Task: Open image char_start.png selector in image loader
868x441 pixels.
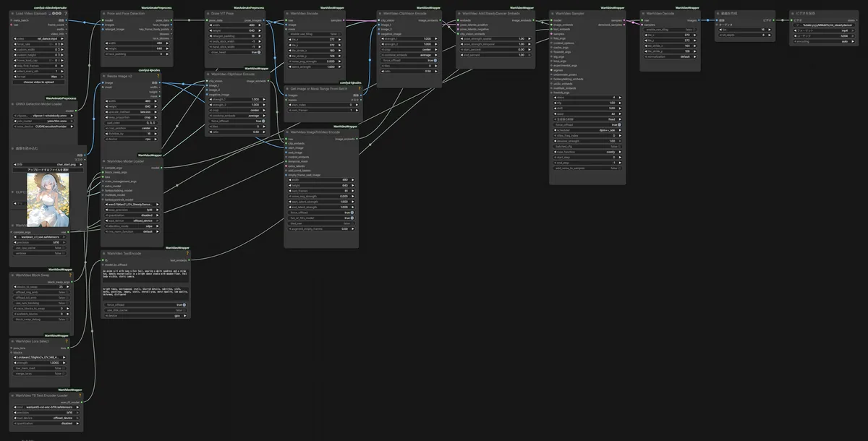Action: 48,164
